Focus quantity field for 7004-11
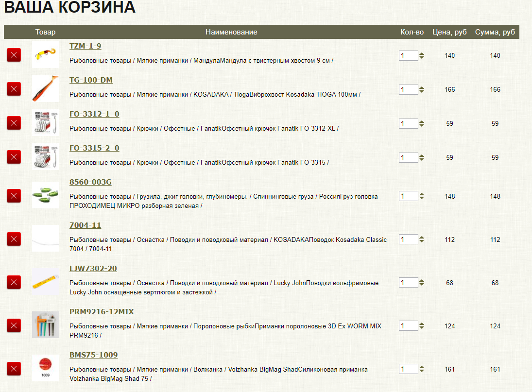 408,239
